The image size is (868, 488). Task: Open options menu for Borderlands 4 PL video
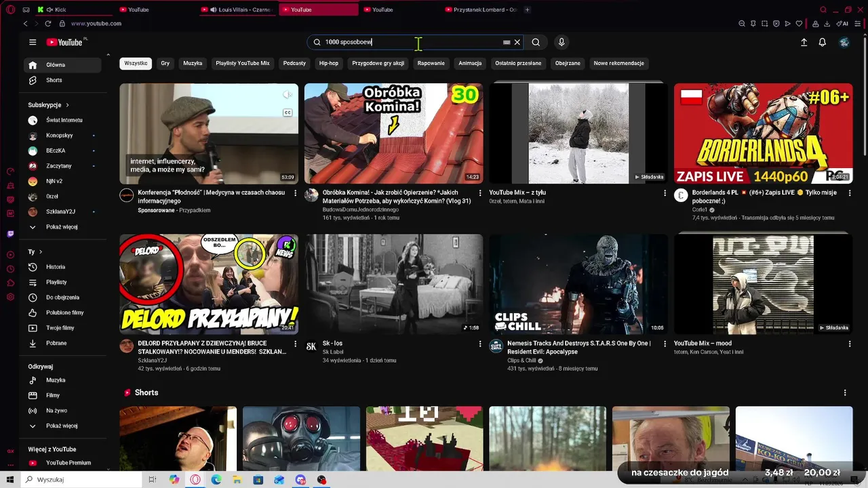850,193
